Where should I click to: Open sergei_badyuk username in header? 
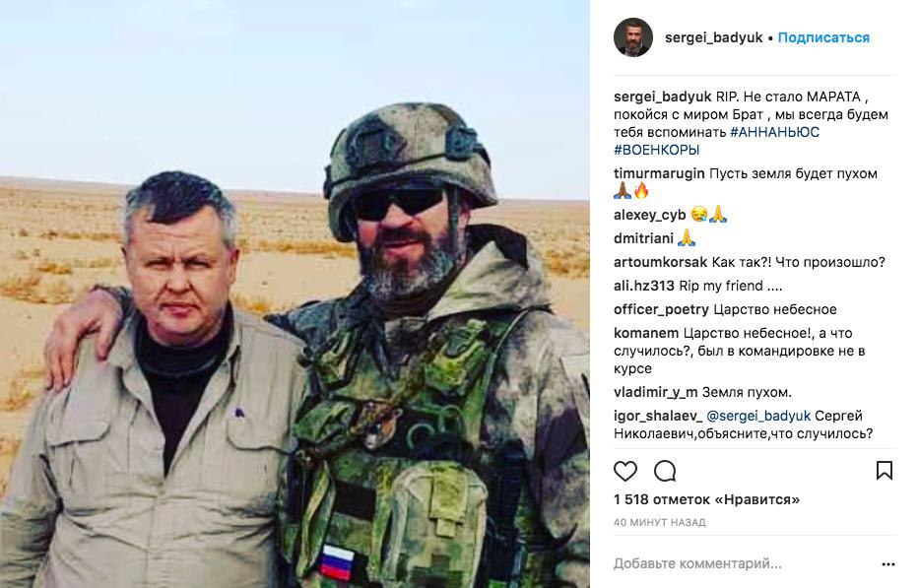713,37
